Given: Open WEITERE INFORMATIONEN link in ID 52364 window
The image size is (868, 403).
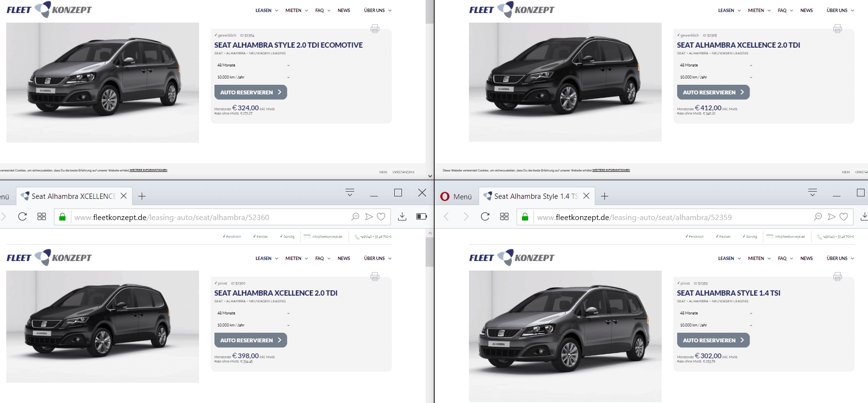Looking at the screenshot, I should click(x=148, y=170).
